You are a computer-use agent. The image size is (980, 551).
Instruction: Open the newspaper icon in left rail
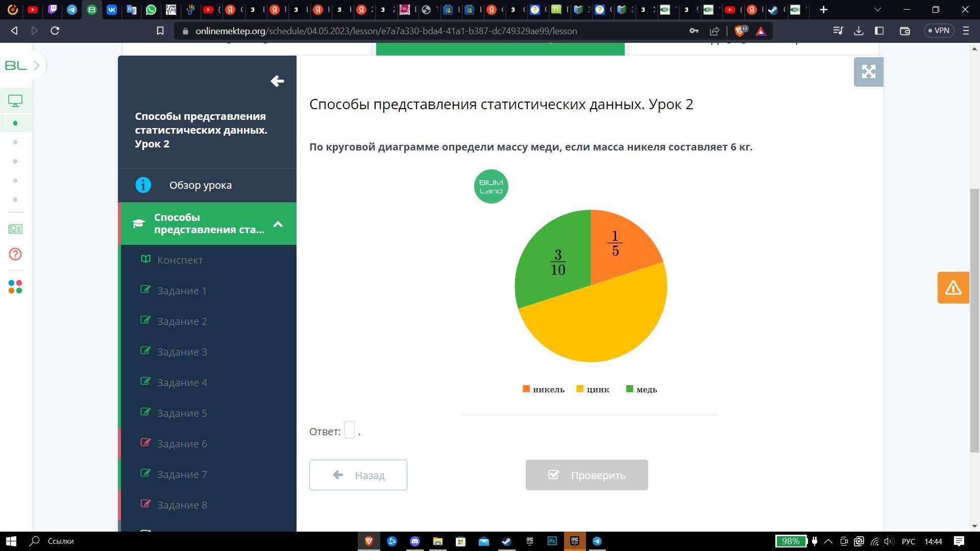click(15, 229)
